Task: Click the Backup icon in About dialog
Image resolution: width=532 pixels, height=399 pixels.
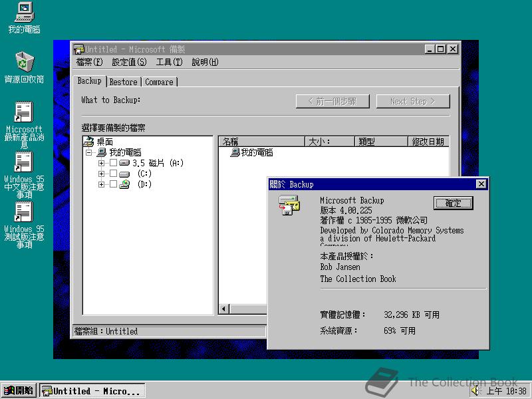Action: (x=289, y=205)
